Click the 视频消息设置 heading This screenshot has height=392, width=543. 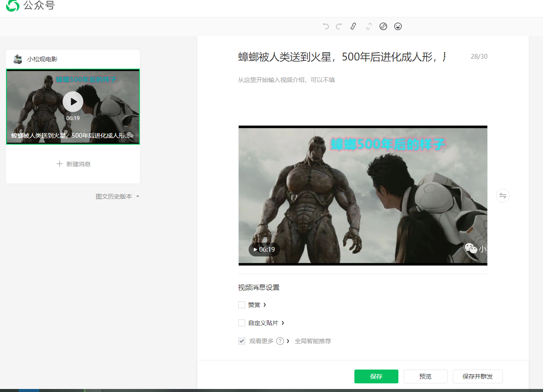(x=259, y=288)
